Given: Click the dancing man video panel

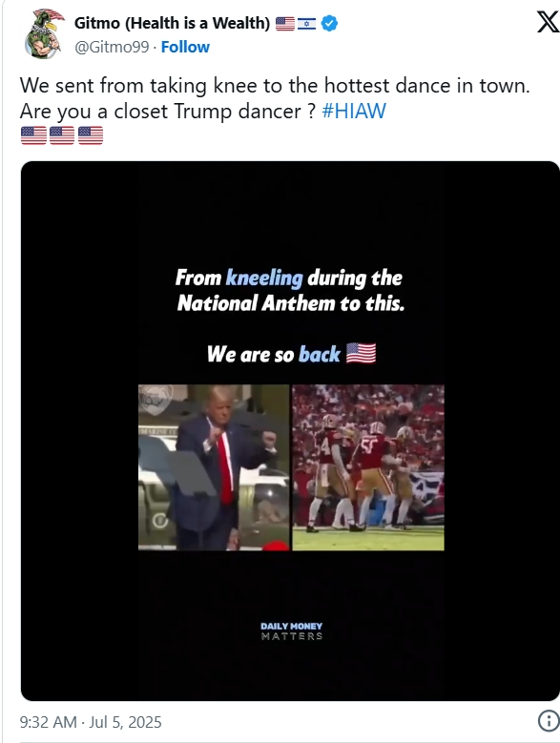Looking at the screenshot, I should tap(214, 467).
